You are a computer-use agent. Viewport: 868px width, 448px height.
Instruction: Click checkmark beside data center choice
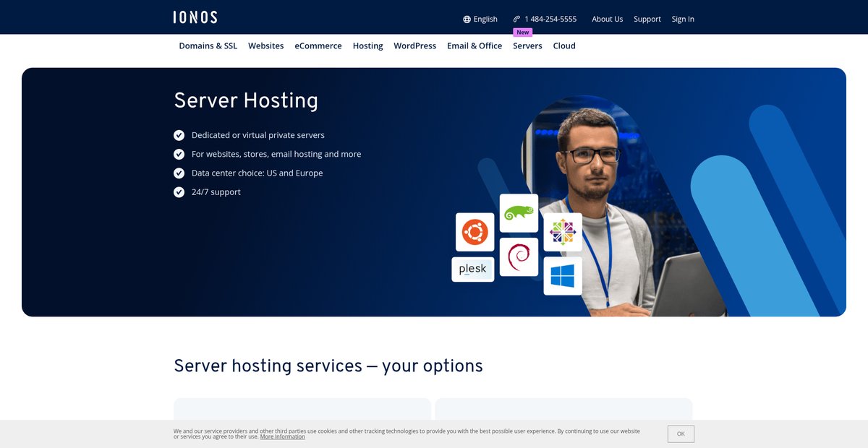[179, 173]
